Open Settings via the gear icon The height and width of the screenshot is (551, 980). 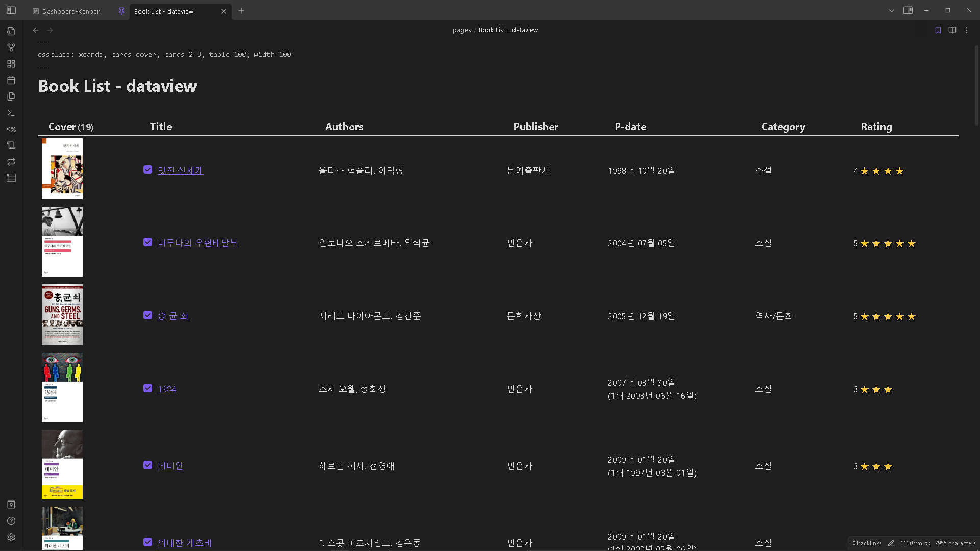(11, 537)
